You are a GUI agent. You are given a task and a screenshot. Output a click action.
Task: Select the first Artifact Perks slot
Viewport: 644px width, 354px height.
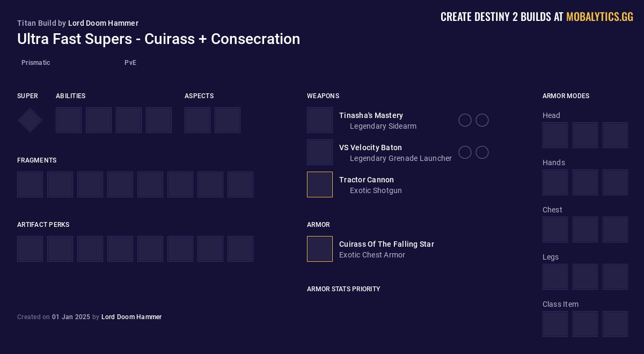tap(30, 249)
